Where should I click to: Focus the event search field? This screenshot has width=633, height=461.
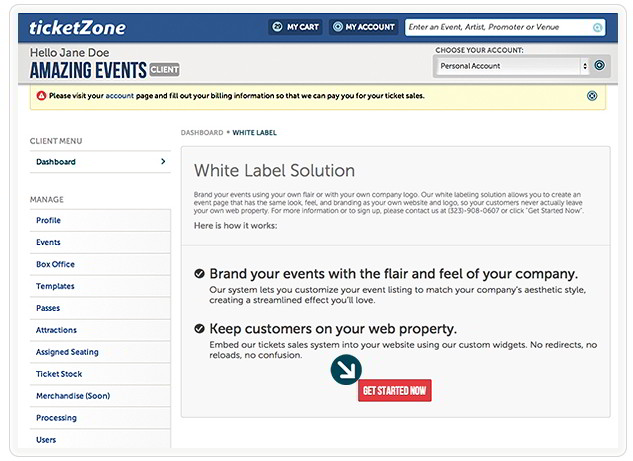click(x=505, y=27)
